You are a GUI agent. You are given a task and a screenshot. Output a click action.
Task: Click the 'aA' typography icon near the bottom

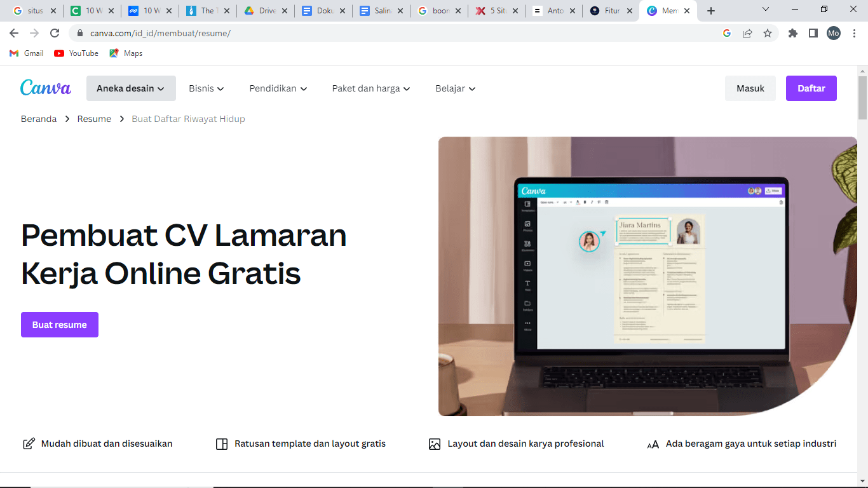pyautogui.click(x=653, y=444)
